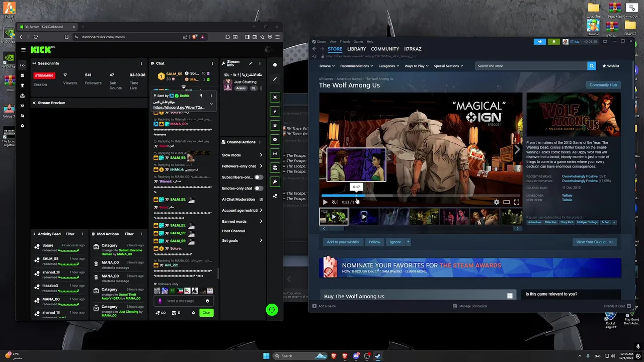The height and width of the screenshot is (362, 644).
Task: Click the green lightning quick action button
Action: [275, 111]
